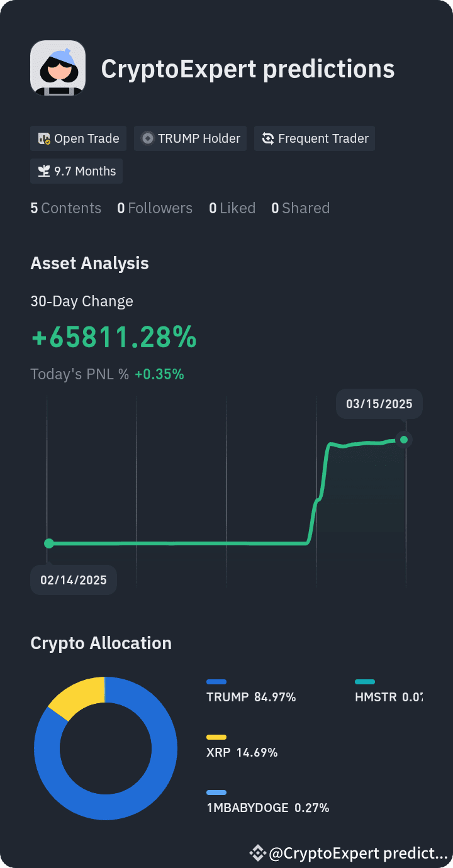
Task: View the 5 Contents count
Action: click(66, 208)
